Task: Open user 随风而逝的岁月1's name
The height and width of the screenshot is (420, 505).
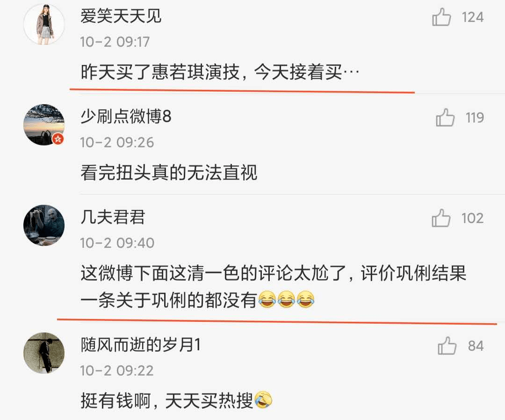Action: coord(141,345)
